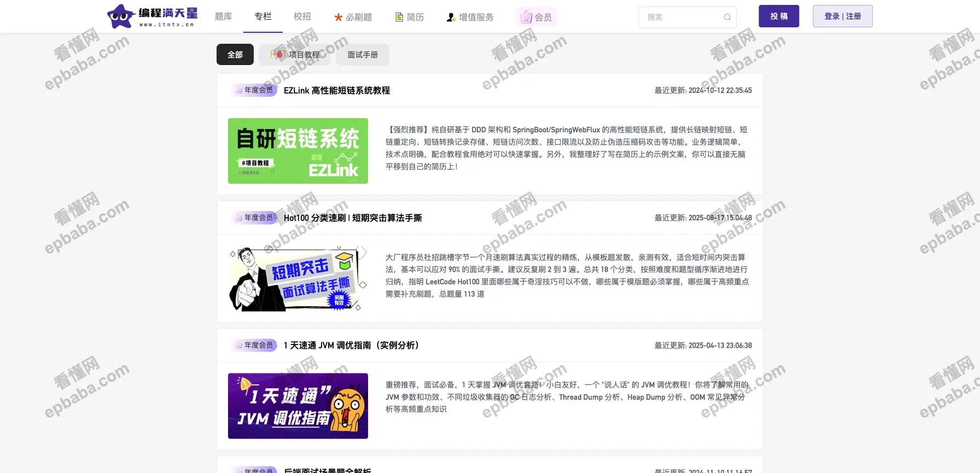Image resolution: width=980 pixels, height=473 pixels.
Task: Click the JVM course description text
Action: 567,397
